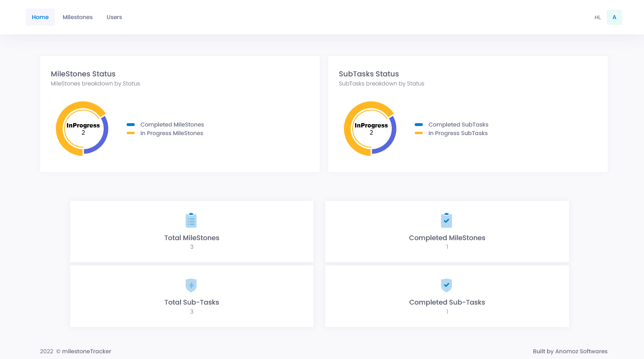Switch to the Milestones tab
Viewport: 644px width, 359px height.
coord(77,17)
